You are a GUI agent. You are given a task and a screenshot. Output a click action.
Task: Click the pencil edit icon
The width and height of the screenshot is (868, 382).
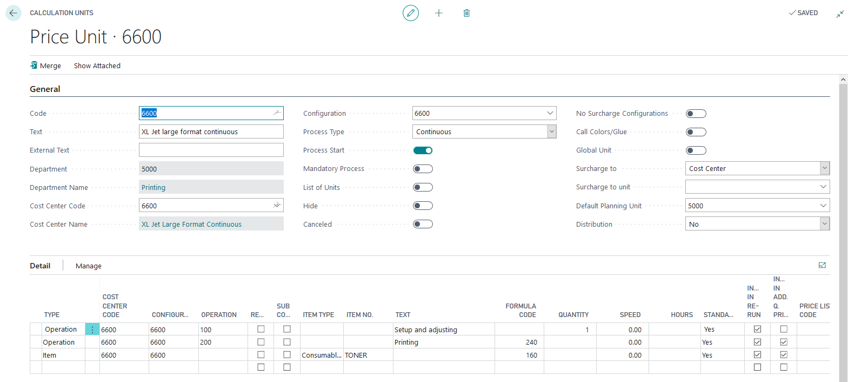pyautogui.click(x=411, y=13)
